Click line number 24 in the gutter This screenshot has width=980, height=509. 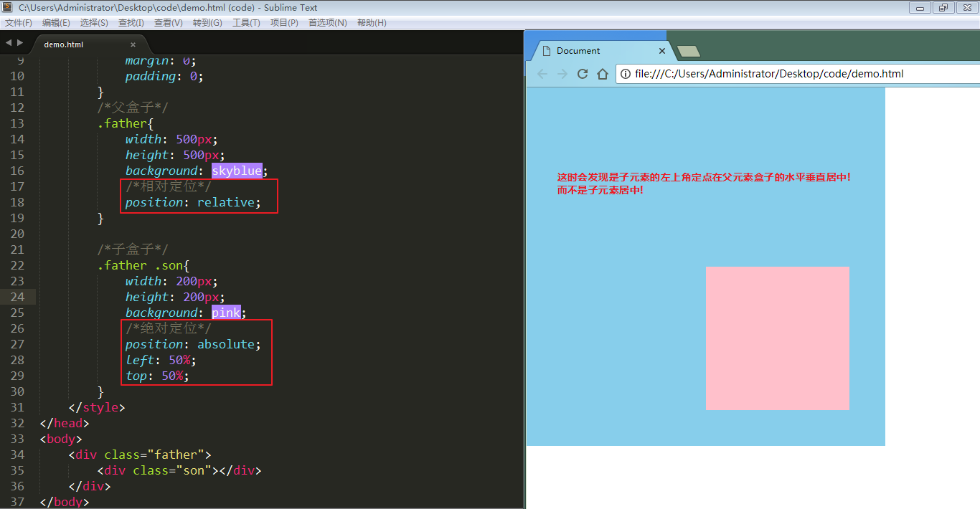click(17, 297)
